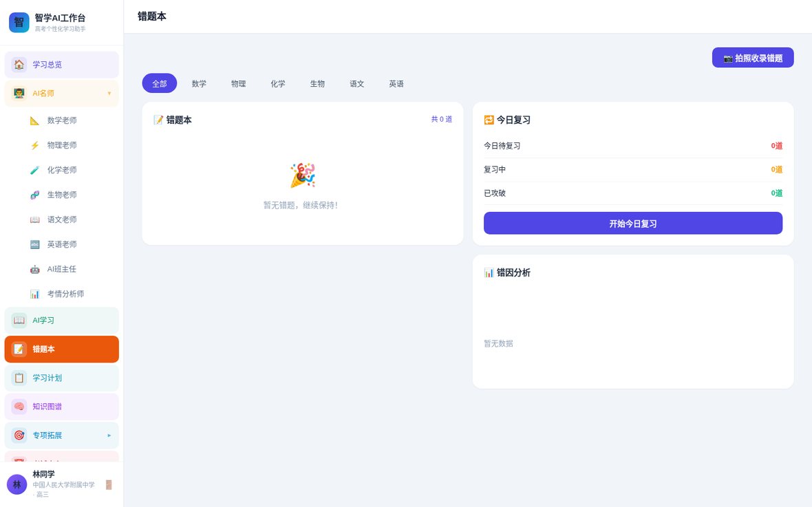Click the logout door icon beside 林同学
This screenshot has width=812, height=507.
click(x=109, y=485)
